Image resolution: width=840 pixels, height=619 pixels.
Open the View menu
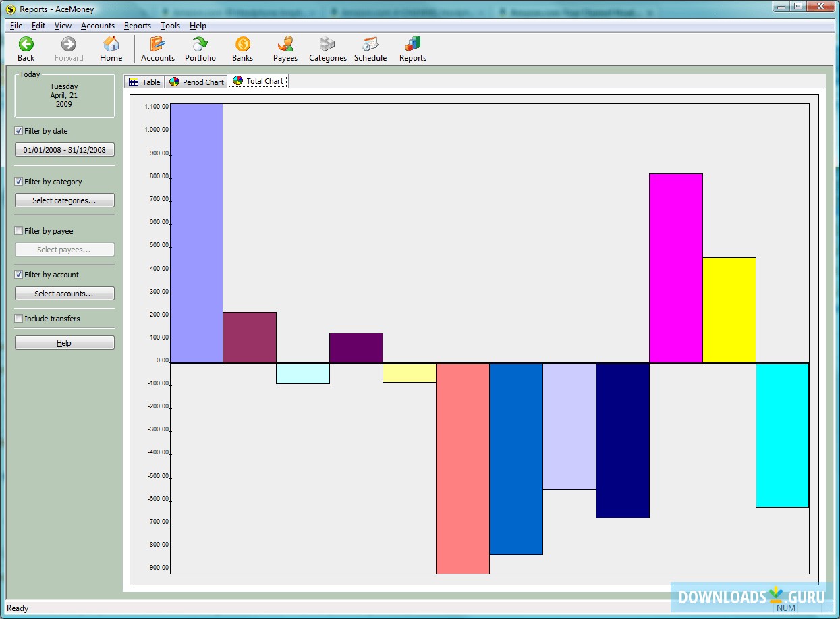coord(63,26)
